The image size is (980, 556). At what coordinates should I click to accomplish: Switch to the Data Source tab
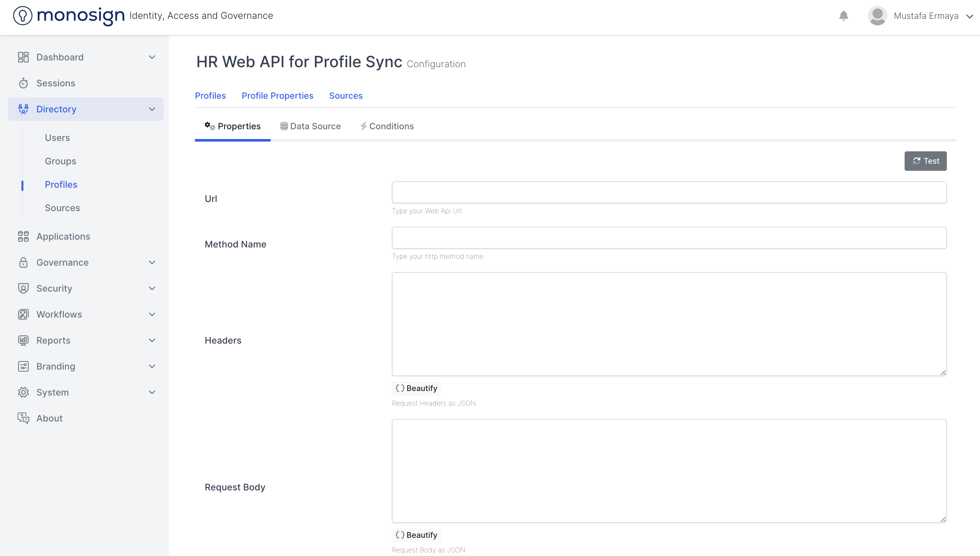[310, 126]
